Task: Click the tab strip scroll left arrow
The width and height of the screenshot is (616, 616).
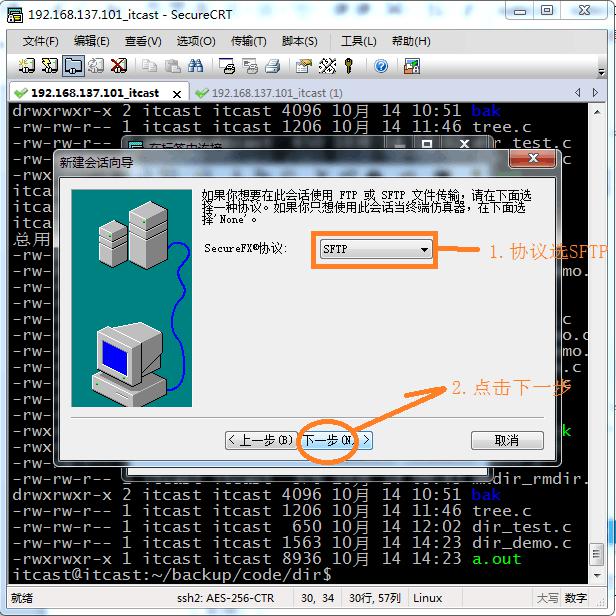Action: tap(577, 92)
